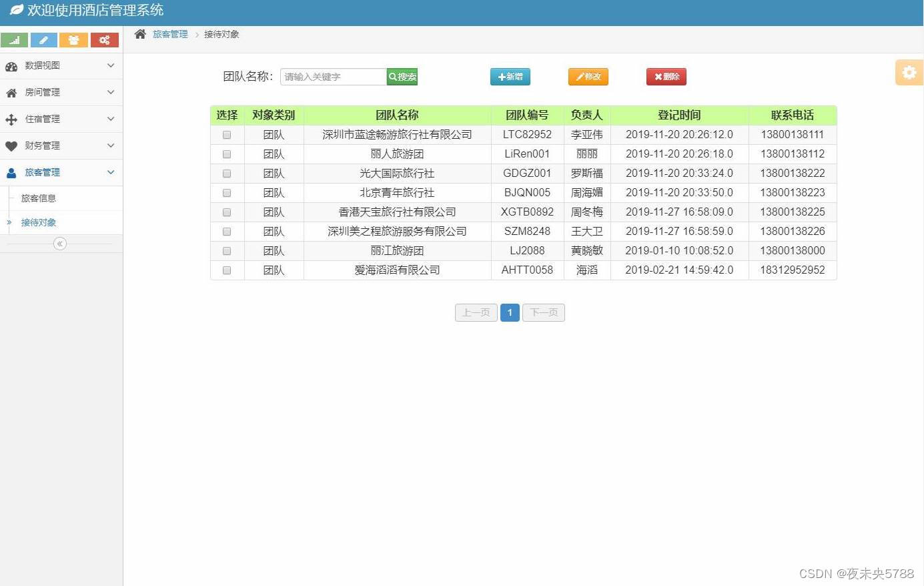
Task: Click team code XGTB0892
Action: (x=527, y=212)
